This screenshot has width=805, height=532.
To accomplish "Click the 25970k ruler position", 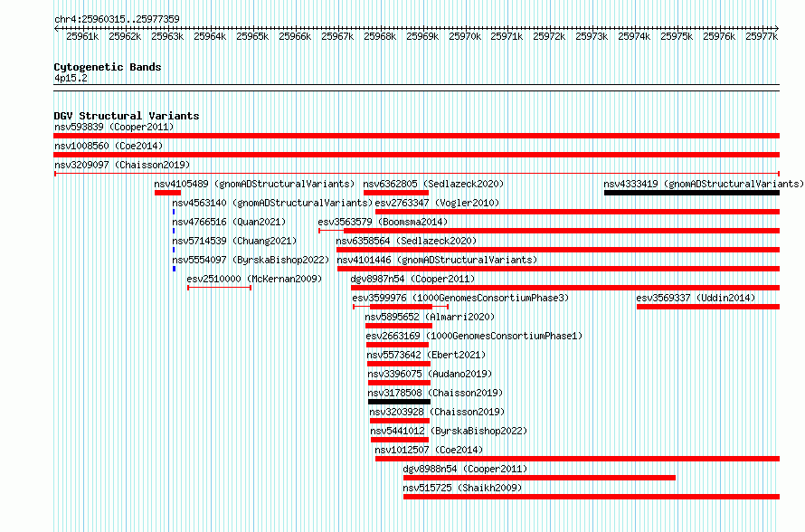I will coord(465,36).
